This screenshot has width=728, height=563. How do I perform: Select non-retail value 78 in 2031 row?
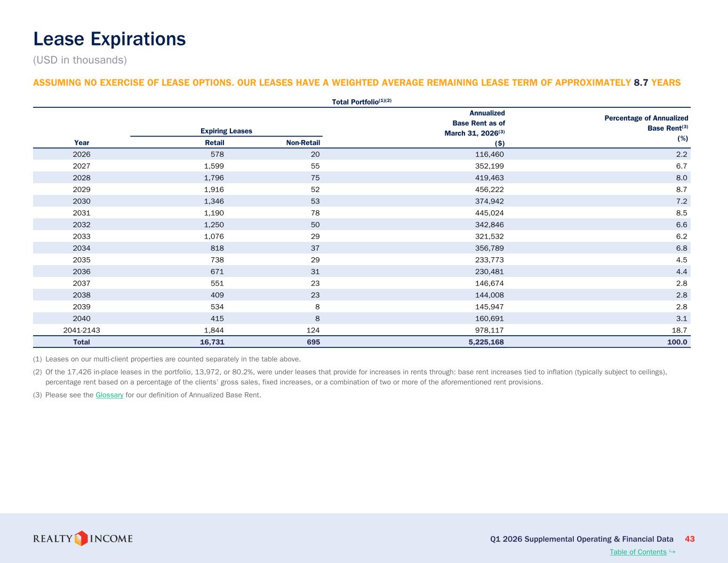(x=315, y=213)
